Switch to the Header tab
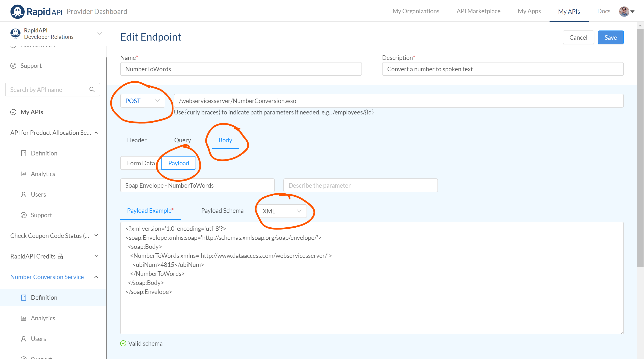Viewport: 644px width, 359px height. (x=137, y=140)
